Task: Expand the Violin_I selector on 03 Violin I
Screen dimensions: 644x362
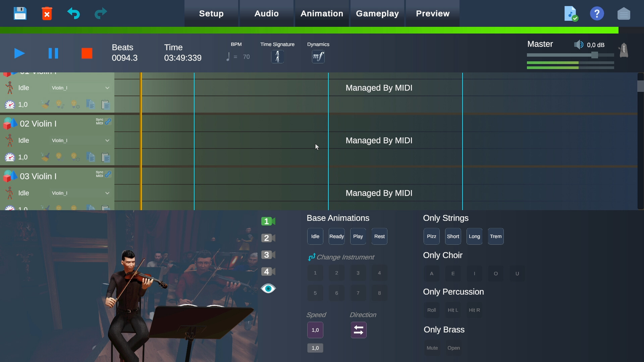Action: 80,193
